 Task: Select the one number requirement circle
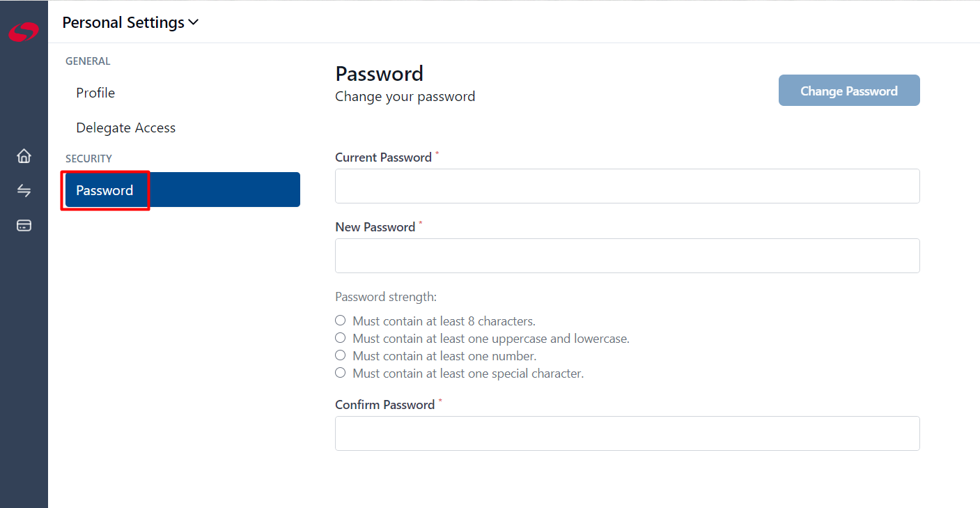[340, 355]
